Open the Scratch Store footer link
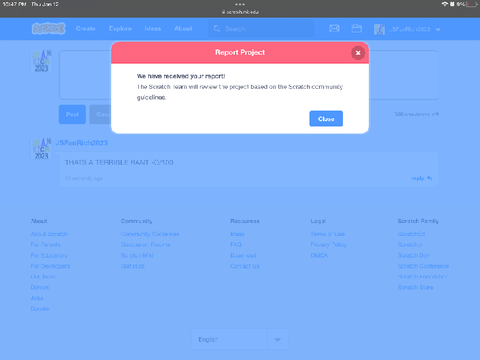 pyautogui.click(x=415, y=287)
